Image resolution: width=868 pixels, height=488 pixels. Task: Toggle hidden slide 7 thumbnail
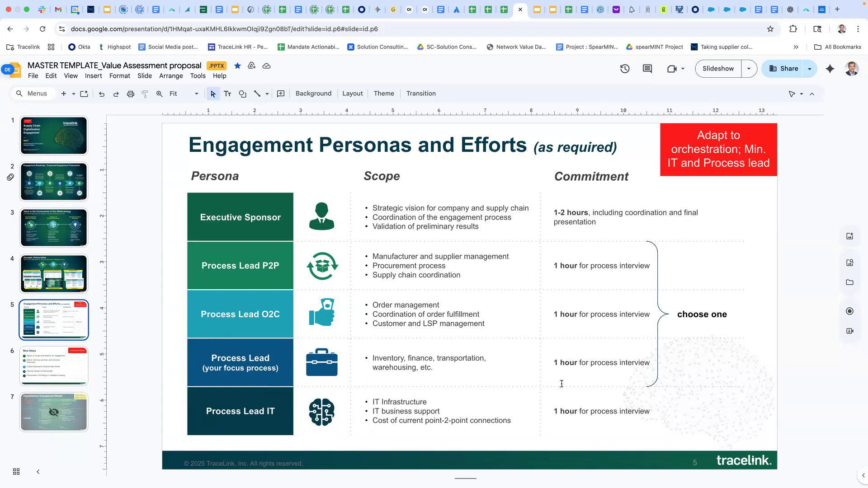click(54, 412)
